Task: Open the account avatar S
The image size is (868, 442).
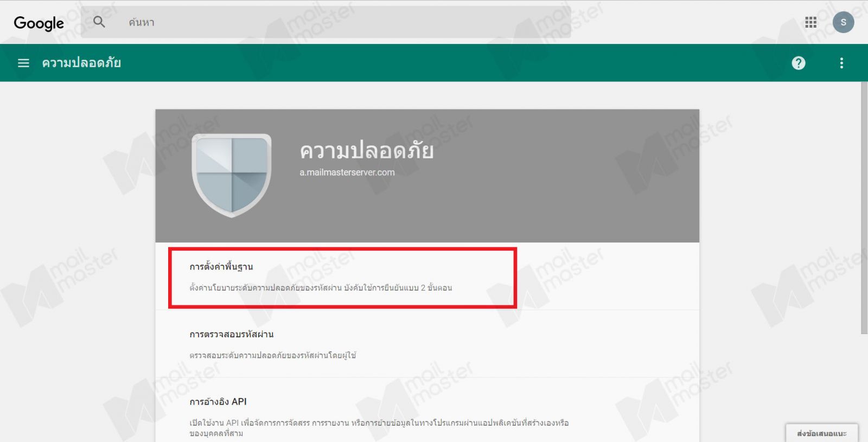Action: point(843,22)
